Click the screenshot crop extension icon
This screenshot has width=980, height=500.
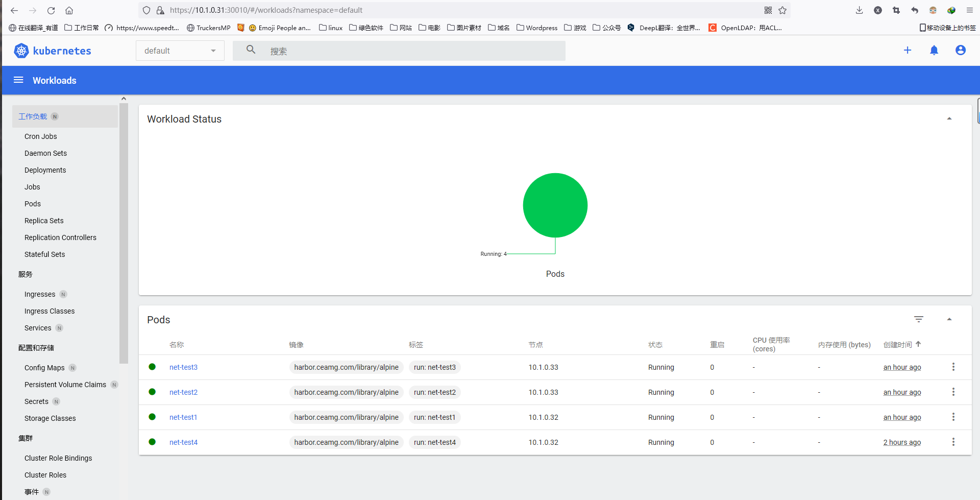click(x=896, y=10)
